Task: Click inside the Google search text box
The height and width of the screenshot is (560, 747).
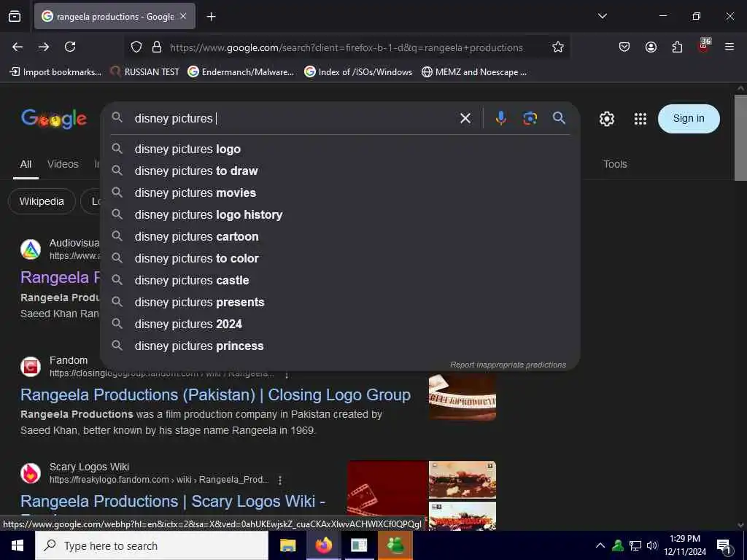Action: coord(290,118)
